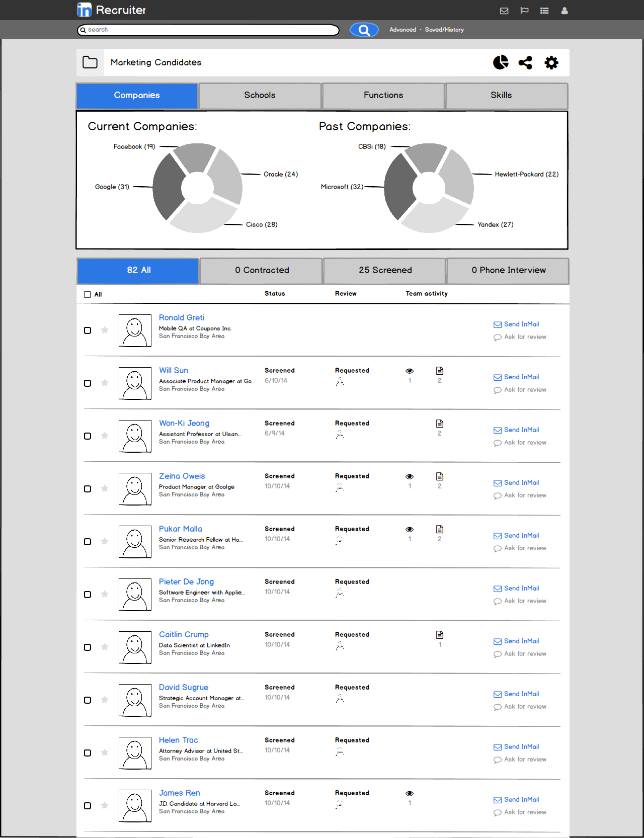Click notes document icon for Zeina Oweis

440,476
